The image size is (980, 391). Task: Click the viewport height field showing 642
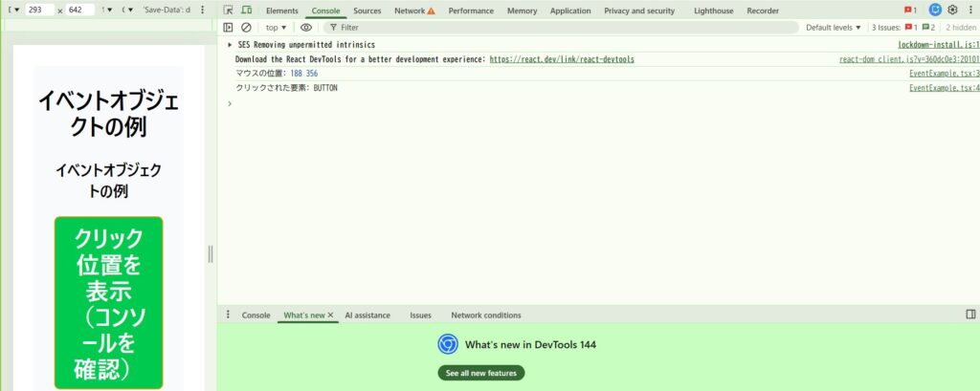[x=80, y=10]
